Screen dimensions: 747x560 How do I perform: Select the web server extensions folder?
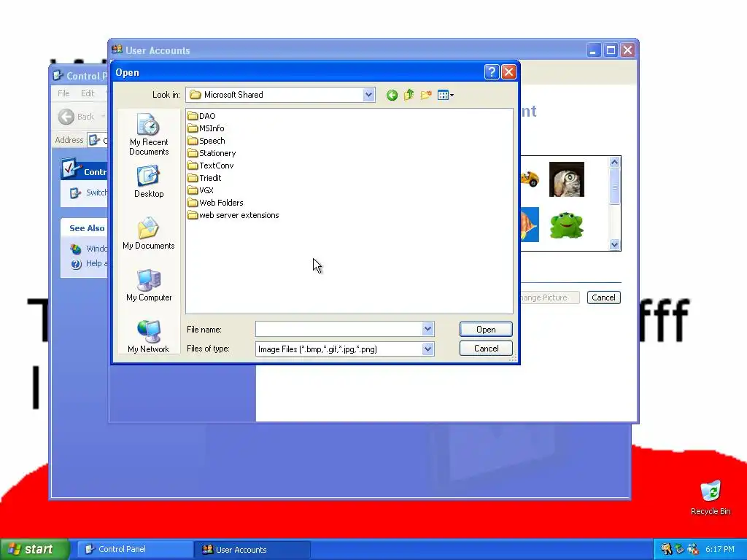233,215
